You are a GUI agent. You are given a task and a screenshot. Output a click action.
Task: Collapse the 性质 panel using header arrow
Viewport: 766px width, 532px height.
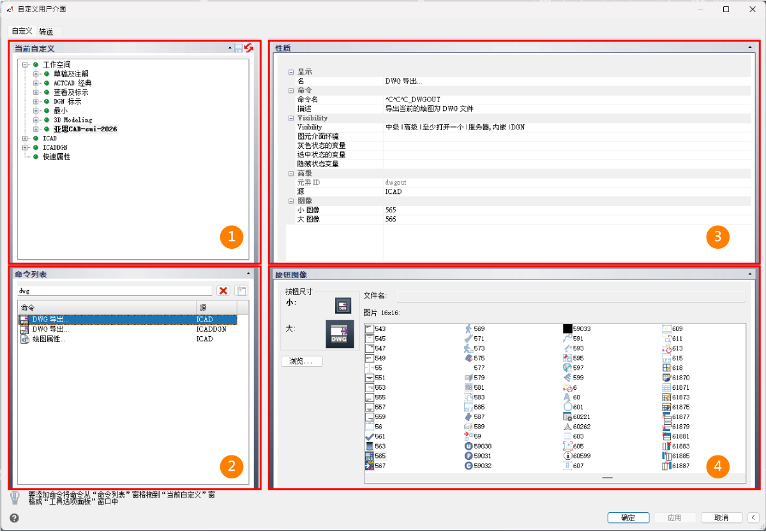[x=750, y=48]
